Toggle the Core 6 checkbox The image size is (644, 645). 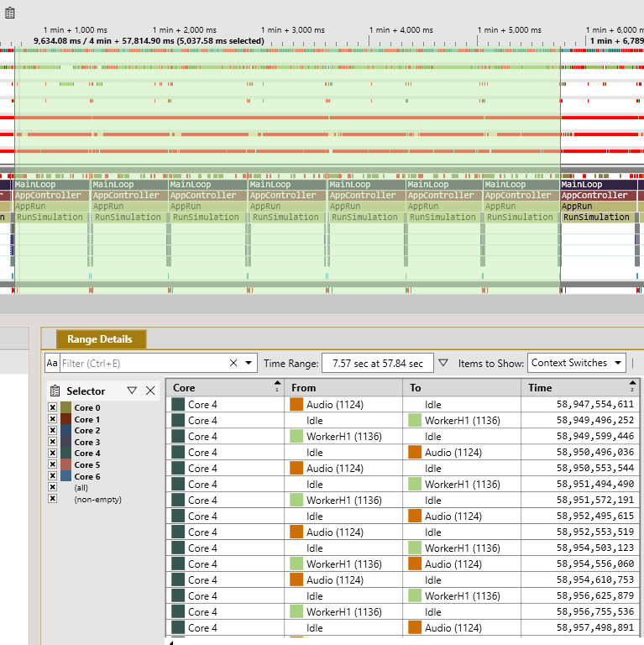pos(52,476)
